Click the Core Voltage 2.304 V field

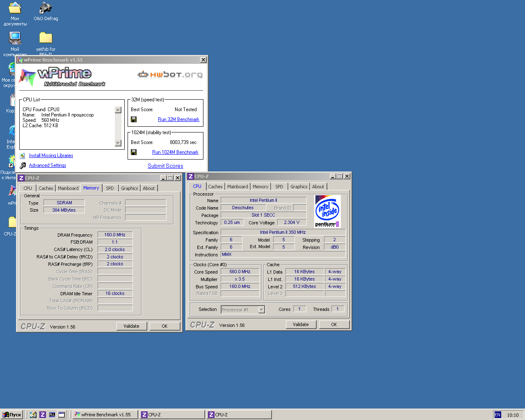pos(292,222)
